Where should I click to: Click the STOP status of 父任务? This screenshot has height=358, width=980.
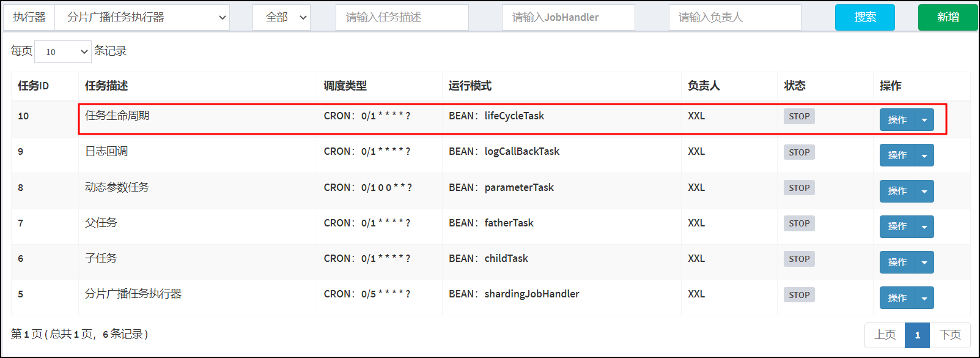[799, 223]
